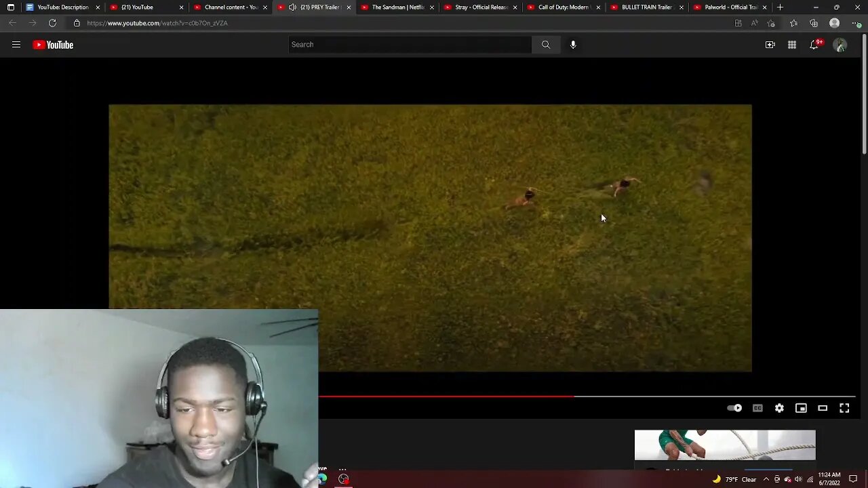
Task: Open the taskbar volume speaker icon
Action: click(798, 479)
